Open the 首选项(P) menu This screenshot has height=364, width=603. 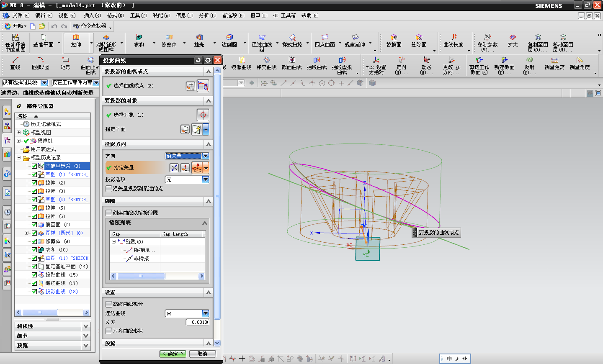pos(233,15)
